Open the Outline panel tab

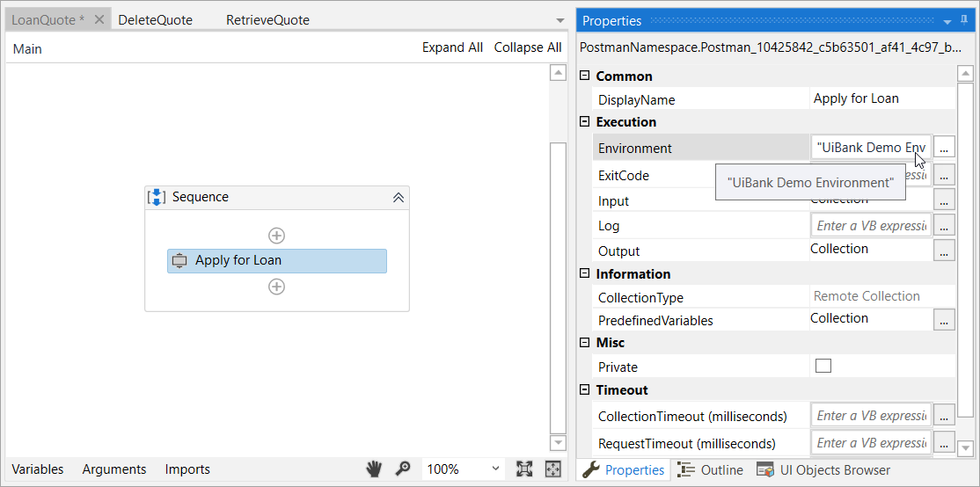(711, 470)
